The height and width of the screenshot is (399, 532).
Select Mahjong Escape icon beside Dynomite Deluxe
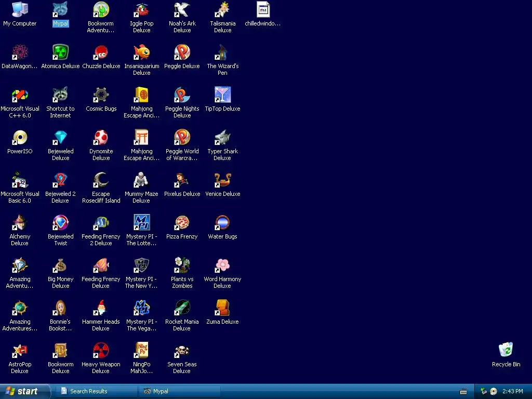pos(141,137)
